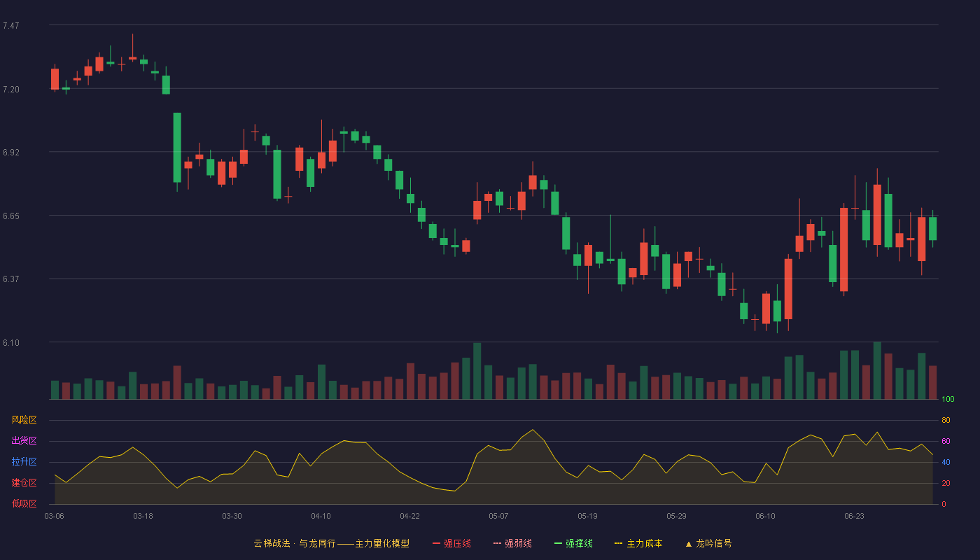Click the magenta 60 indicator scale value
980x560 pixels.
(946, 441)
